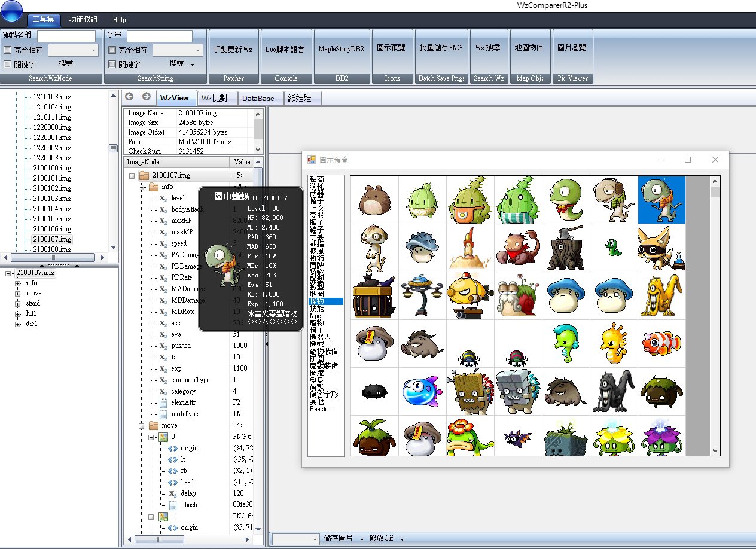Open the 工具集 ribbon tab
This screenshot has width=756, height=549.
44,19
